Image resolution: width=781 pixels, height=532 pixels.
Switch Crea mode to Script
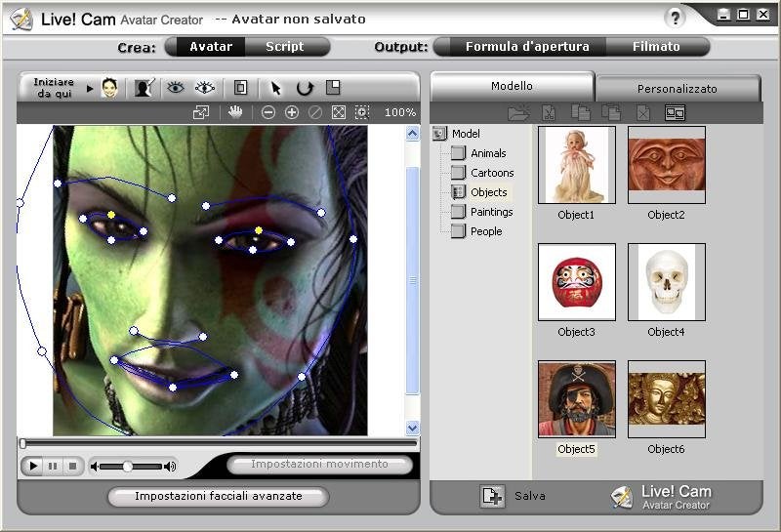[284, 46]
